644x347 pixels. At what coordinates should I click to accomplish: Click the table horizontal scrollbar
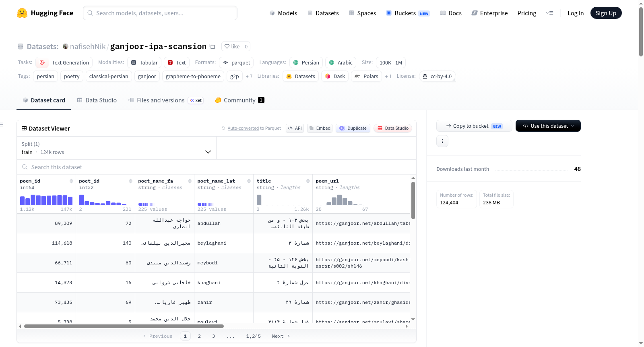pos(124,326)
